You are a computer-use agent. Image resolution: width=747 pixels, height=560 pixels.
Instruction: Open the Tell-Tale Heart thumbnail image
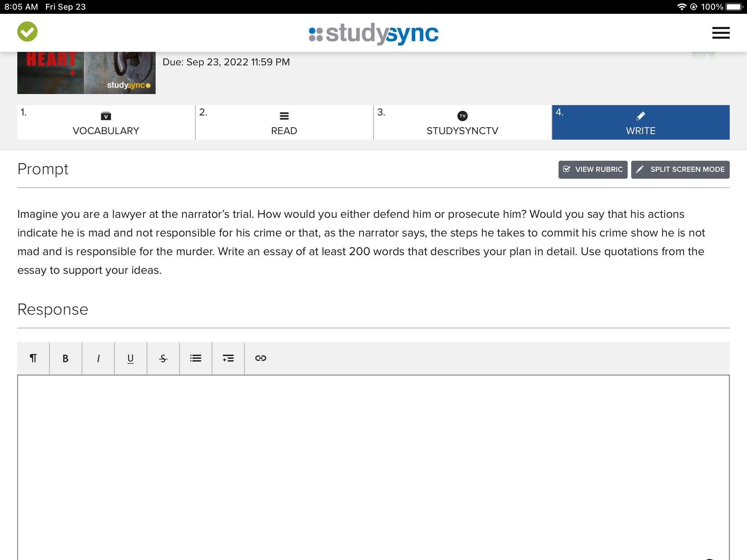click(86, 73)
